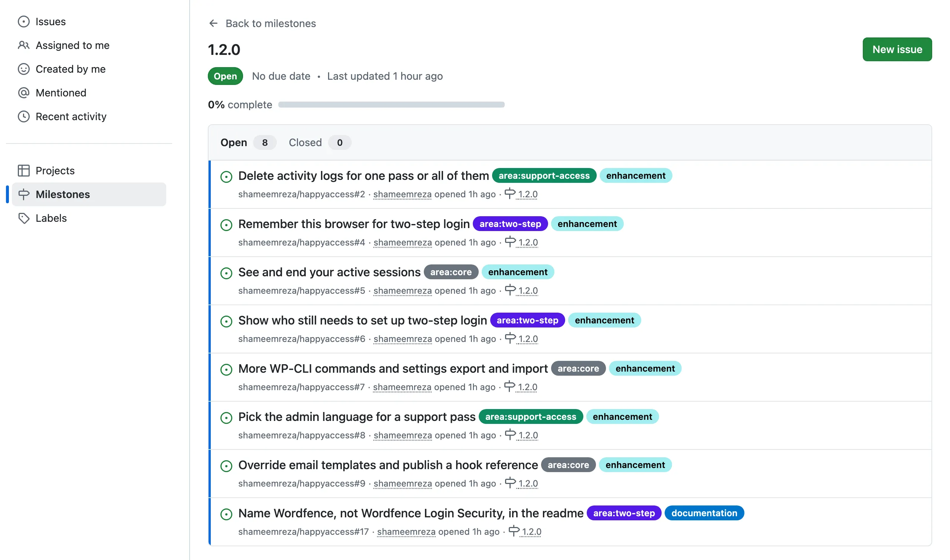This screenshot has width=950, height=560.
Task: Click enhancement label on Override email templates
Action: [635, 465]
